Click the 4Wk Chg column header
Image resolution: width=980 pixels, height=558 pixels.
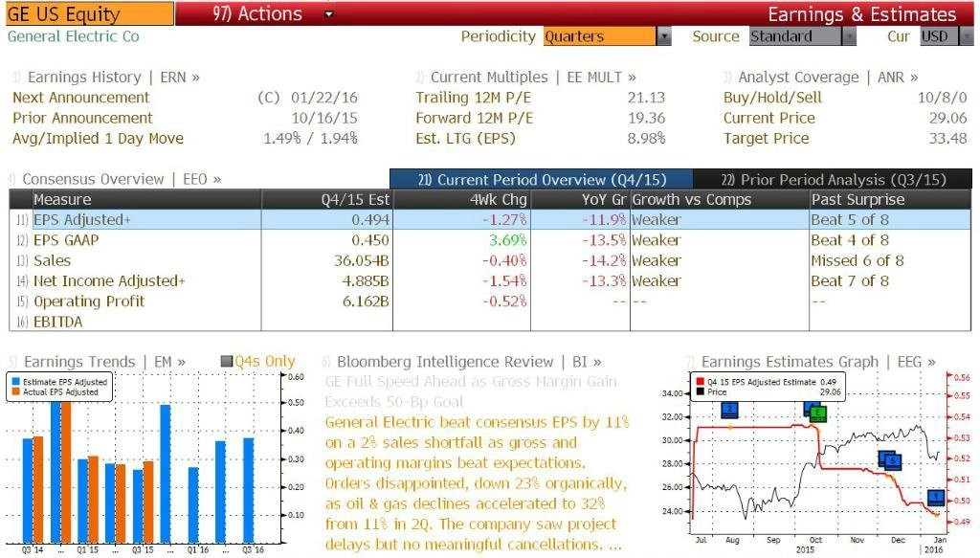pos(462,199)
